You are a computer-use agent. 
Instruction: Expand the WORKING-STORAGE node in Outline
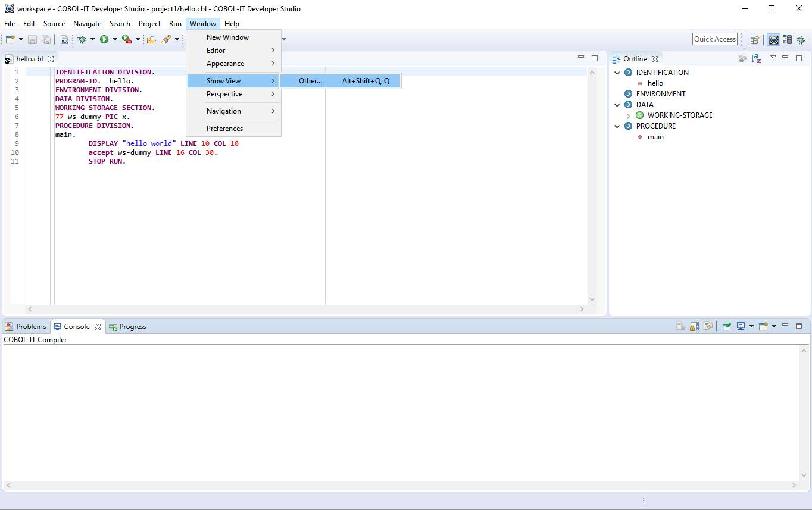628,115
